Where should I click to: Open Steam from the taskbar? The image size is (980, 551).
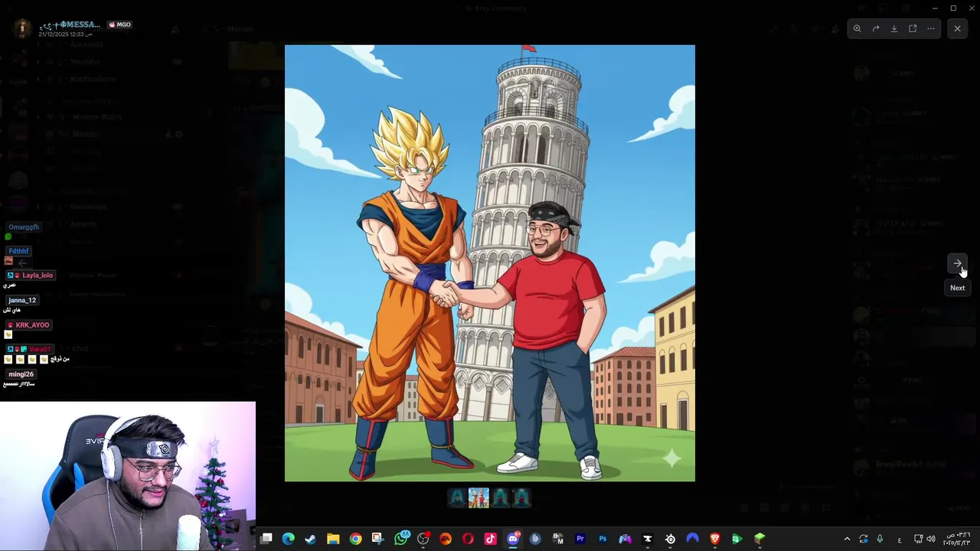click(310, 539)
